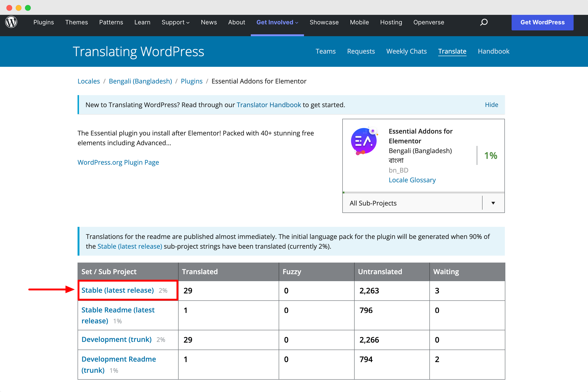Open the Openverse menu item
This screenshot has height=392, width=588.
click(x=428, y=22)
